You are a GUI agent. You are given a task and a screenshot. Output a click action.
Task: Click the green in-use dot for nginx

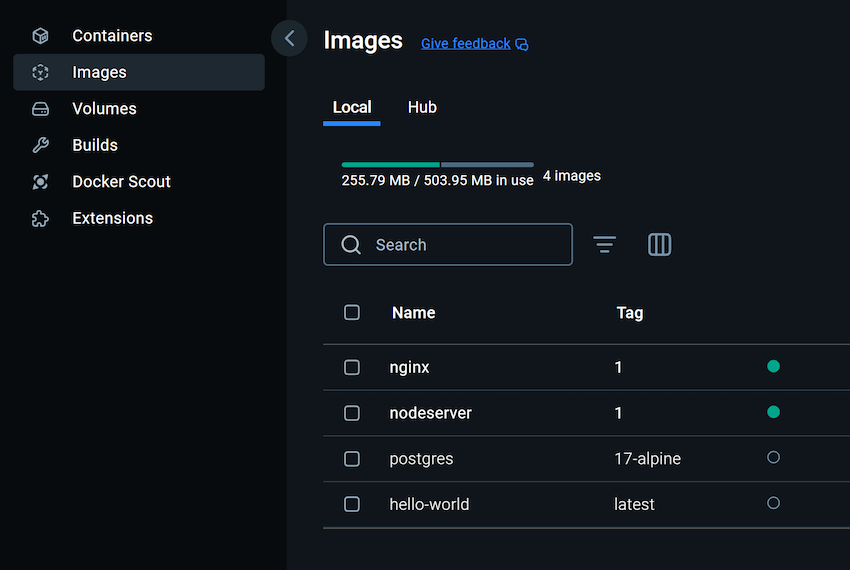coord(774,367)
